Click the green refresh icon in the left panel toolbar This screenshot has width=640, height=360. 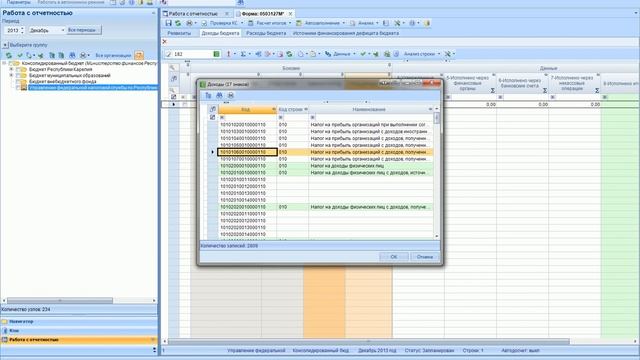(x=9, y=55)
